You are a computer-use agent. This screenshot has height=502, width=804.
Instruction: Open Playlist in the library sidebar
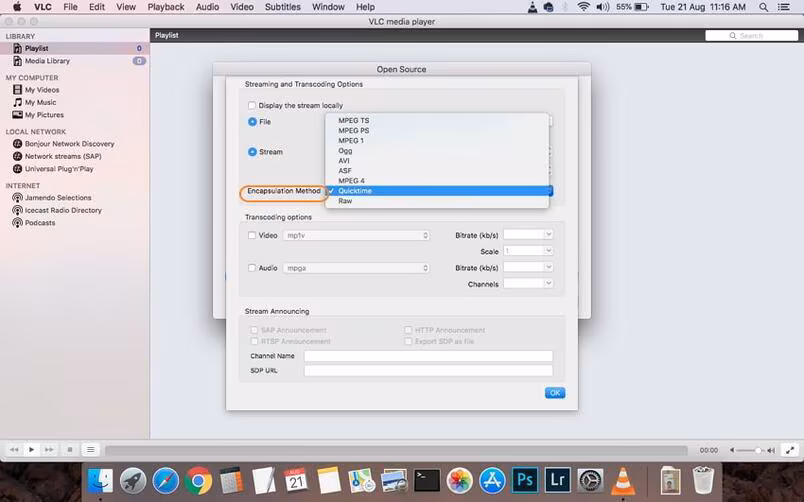coord(74,48)
